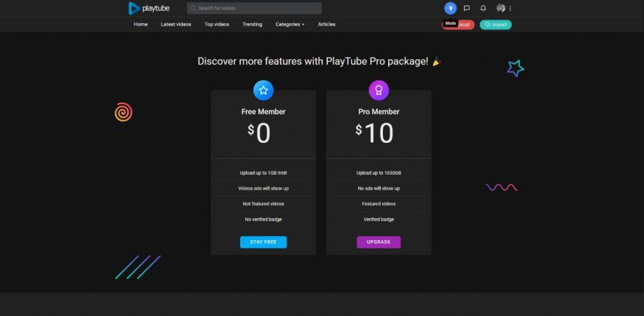Screen dimensions: 644x316
Task: Click the $10 price text
Action: 375,133
